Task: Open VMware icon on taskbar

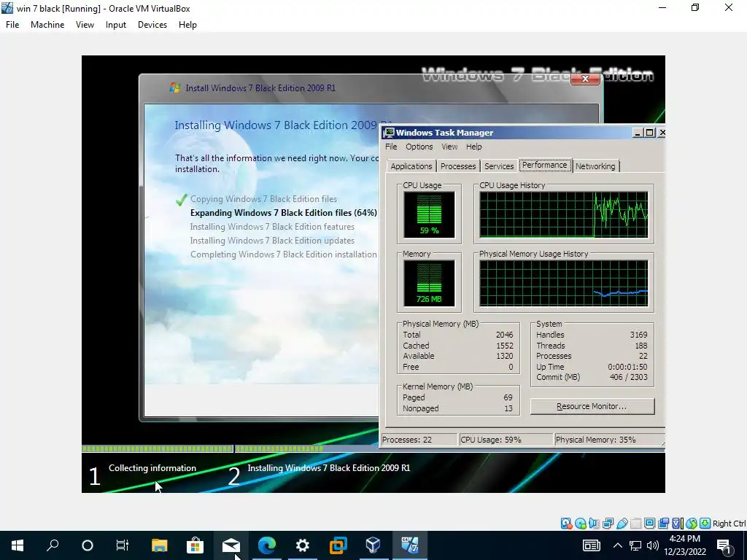Action: coord(338,545)
